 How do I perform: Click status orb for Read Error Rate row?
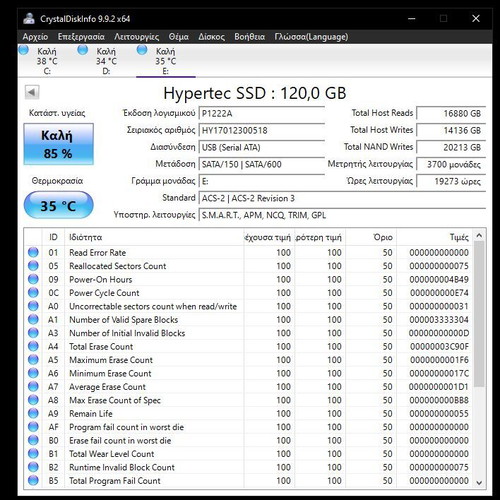point(33,252)
